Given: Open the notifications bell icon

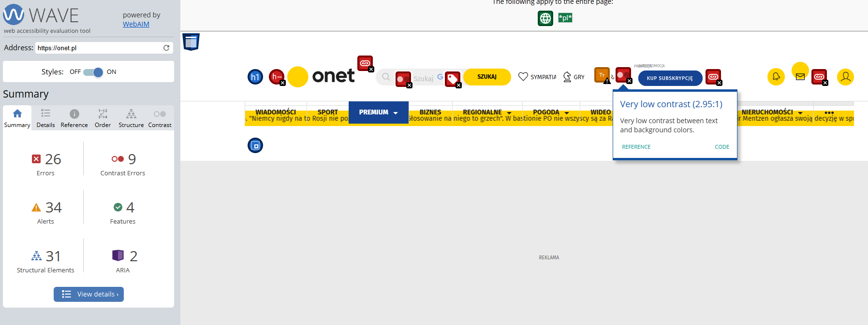Looking at the screenshot, I should [776, 77].
